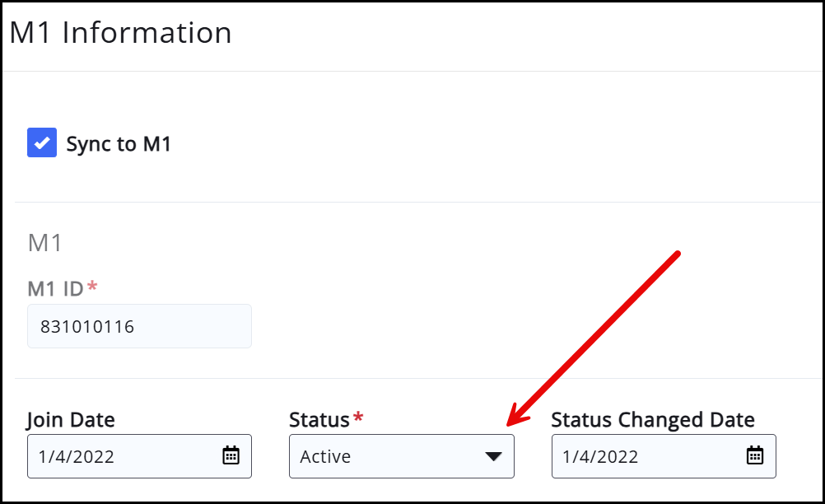Viewport: 825px width, 504px height.
Task: Click the divider line below M1 Information
Action: tap(412, 72)
